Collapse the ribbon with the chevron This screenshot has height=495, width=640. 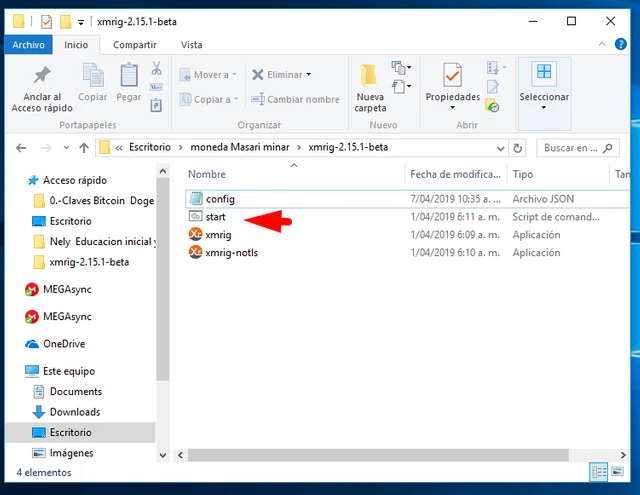point(602,44)
